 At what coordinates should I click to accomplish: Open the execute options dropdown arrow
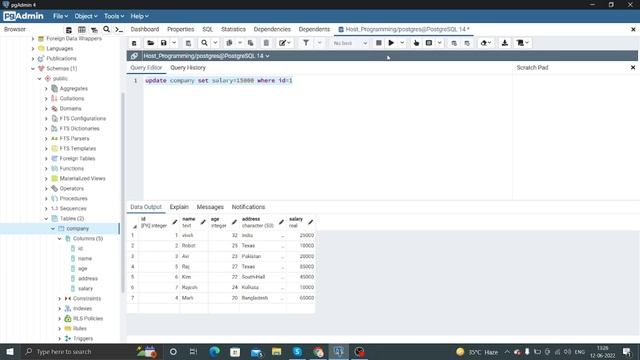402,43
